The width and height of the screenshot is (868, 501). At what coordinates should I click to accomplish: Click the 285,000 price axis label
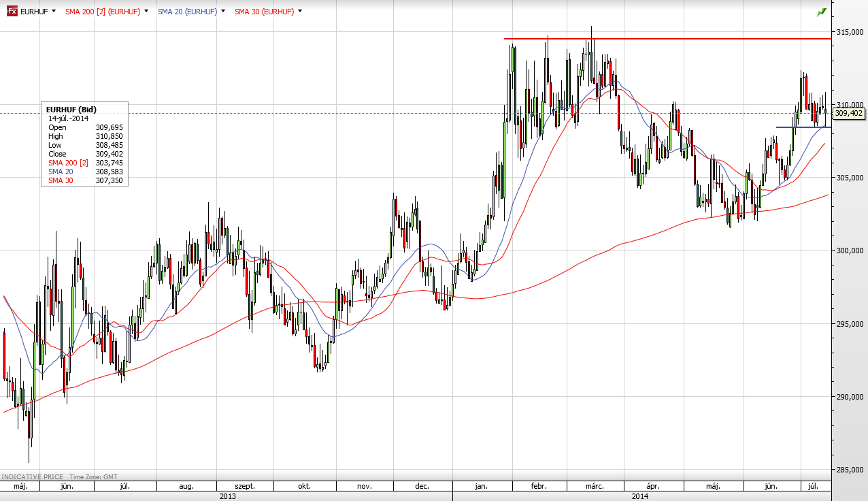[x=850, y=469]
